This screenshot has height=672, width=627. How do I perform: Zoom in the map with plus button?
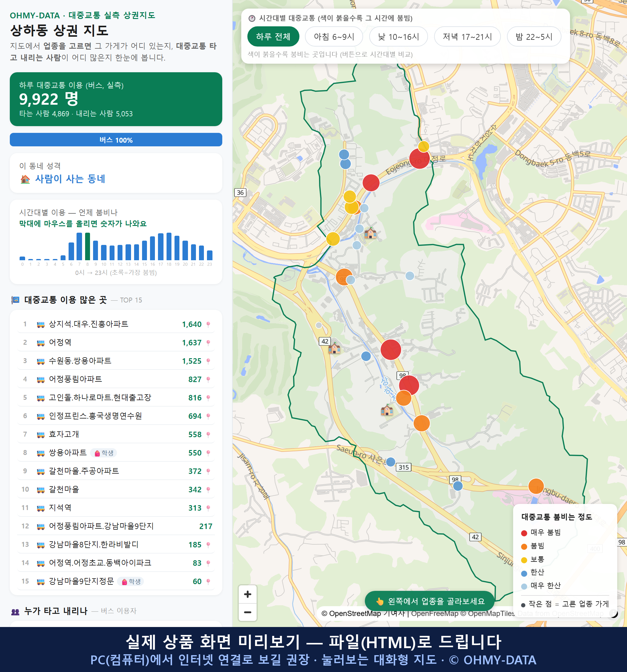point(247,594)
